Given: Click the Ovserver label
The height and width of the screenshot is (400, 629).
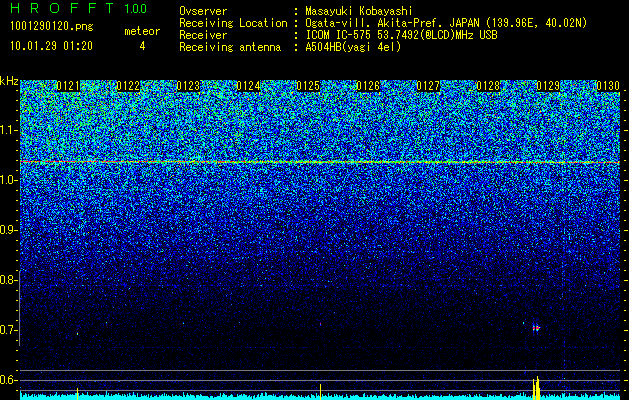Looking at the screenshot, I should tap(203, 11).
